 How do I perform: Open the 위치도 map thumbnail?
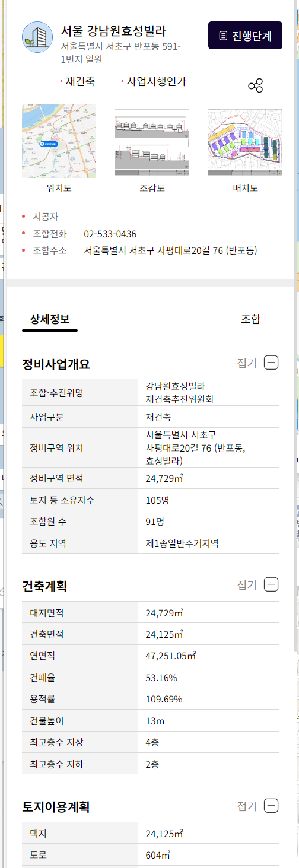(x=59, y=141)
